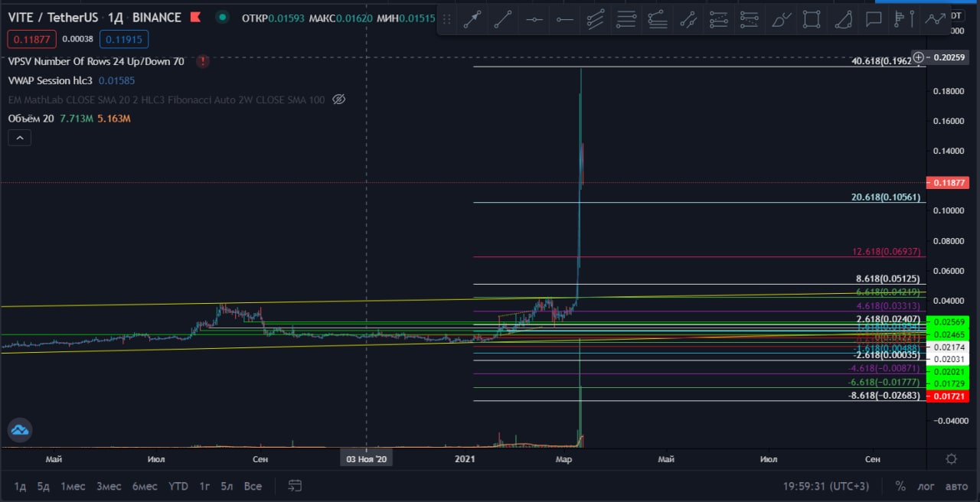This screenshot has width=980, height=502.
Task: Select the polyline path tool
Action: [935, 21]
